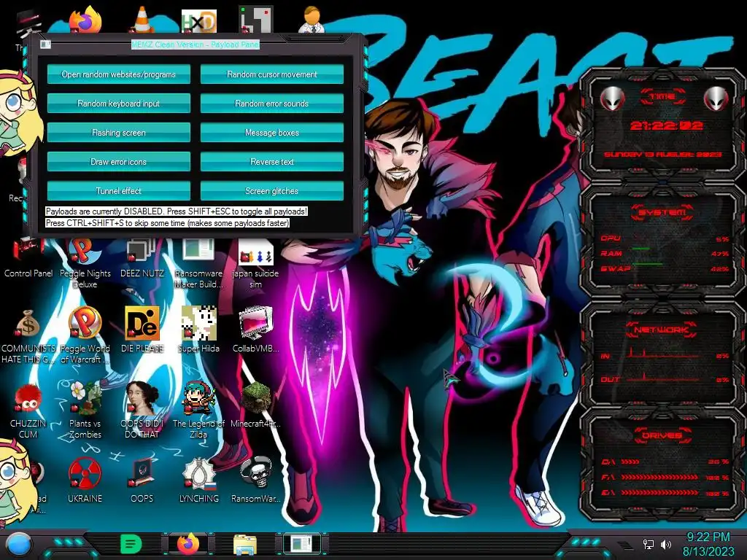
Task: Select the HxD hex editor icon
Action: [198, 21]
